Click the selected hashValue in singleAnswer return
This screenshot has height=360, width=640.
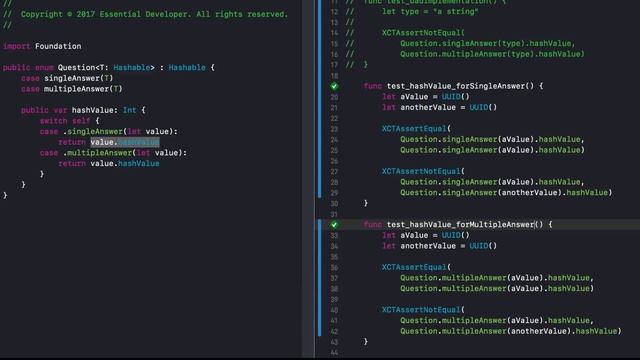139,142
